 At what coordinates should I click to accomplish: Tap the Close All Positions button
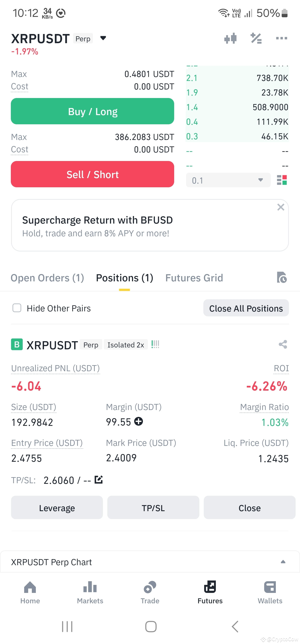click(246, 308)
